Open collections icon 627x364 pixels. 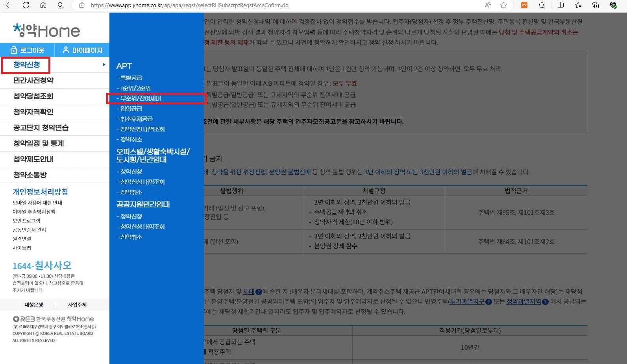596,5
